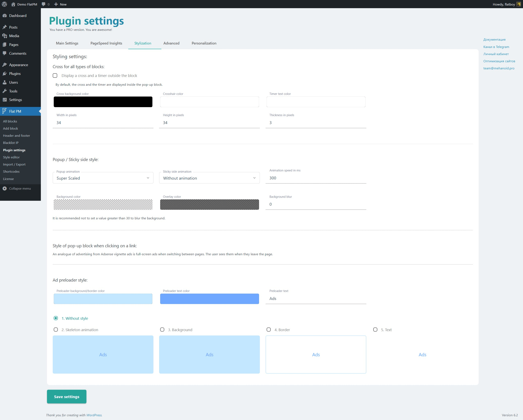
Task: Click the Appearance paintbrush icon
Action: point(5,65)
